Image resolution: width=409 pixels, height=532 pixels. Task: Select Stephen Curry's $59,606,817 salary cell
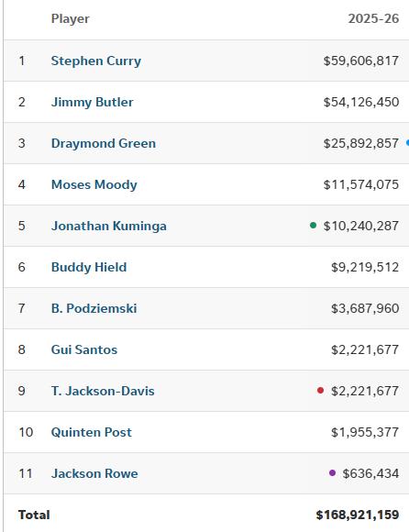tap(360, 61)
